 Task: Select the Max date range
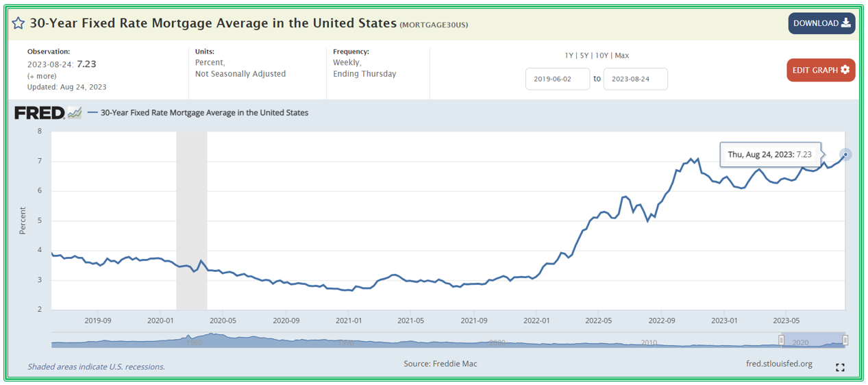622,55
